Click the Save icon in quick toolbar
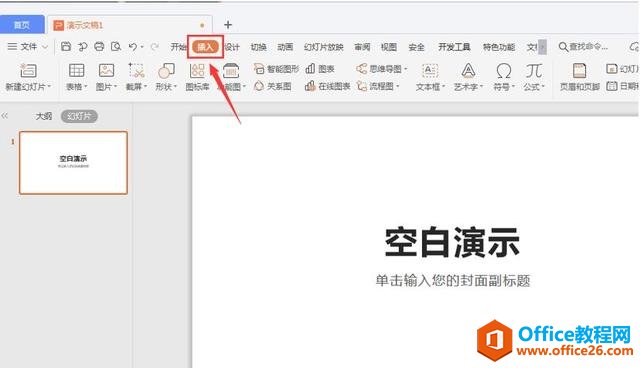The image size is (640, 368). coord(66,47)
